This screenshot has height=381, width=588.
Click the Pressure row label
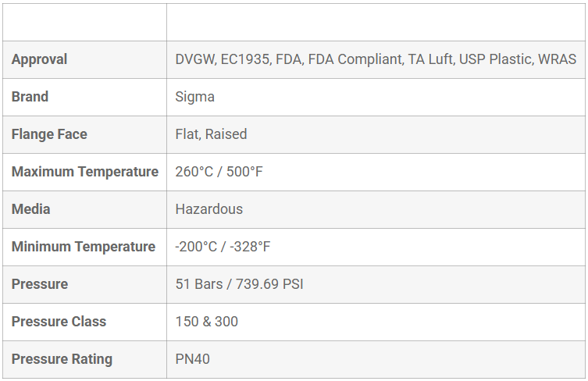(x=40, y=284)
